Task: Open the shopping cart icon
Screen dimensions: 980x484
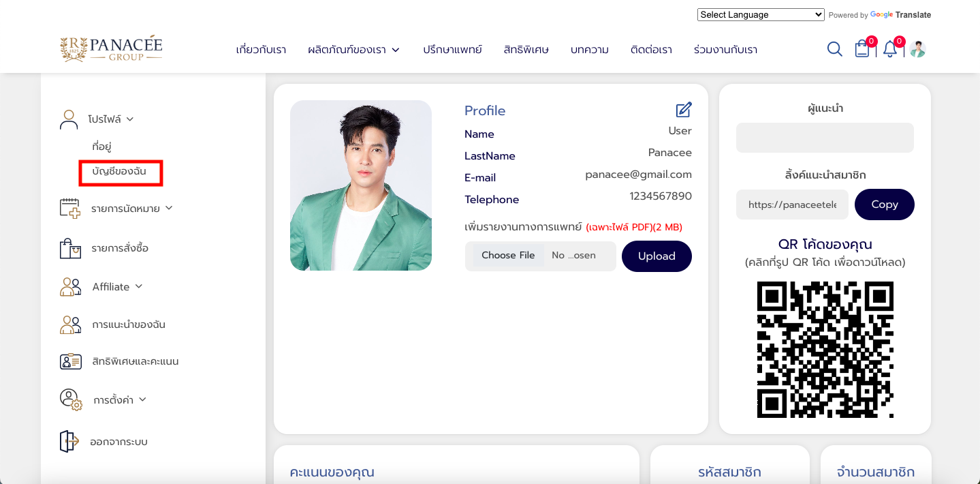Action: tap(862, 49)
